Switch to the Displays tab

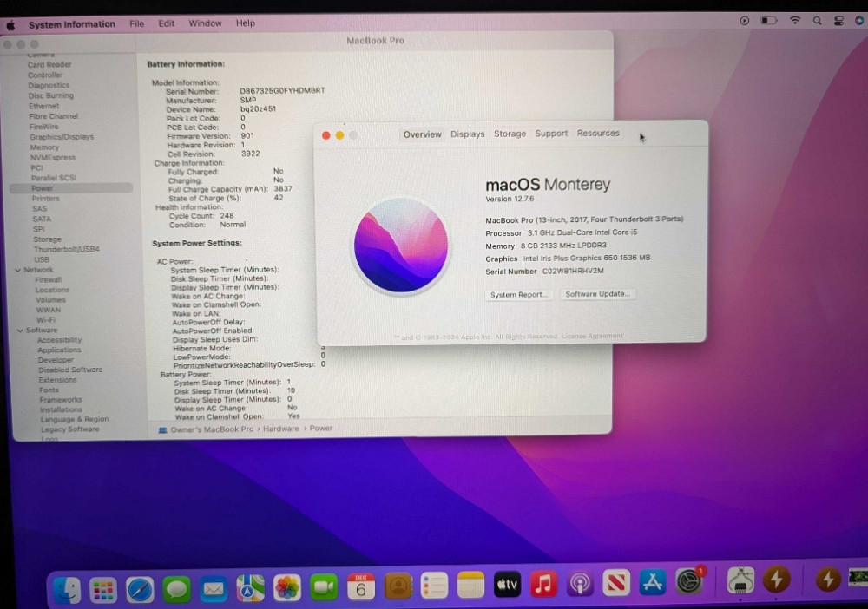pos(467,134)
